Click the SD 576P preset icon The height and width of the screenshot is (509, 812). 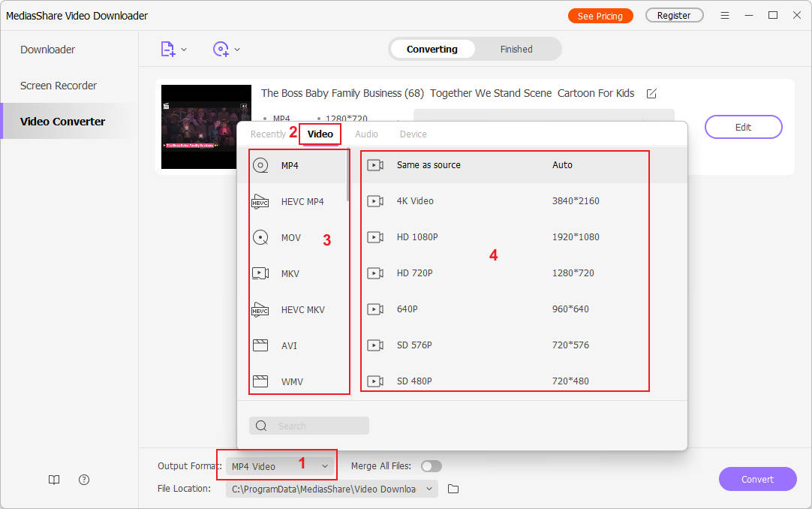click(375, 345)
